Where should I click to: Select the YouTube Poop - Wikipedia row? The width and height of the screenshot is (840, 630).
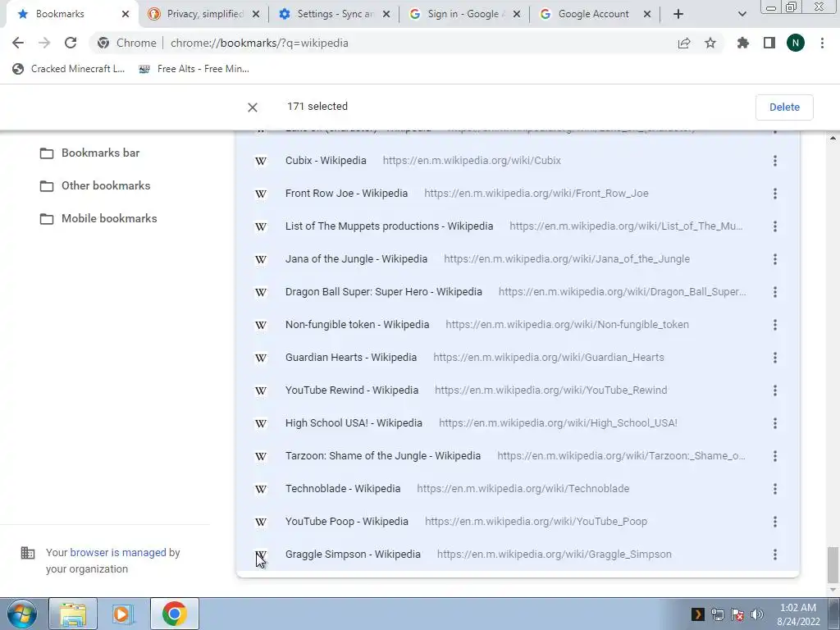[518, 522]
